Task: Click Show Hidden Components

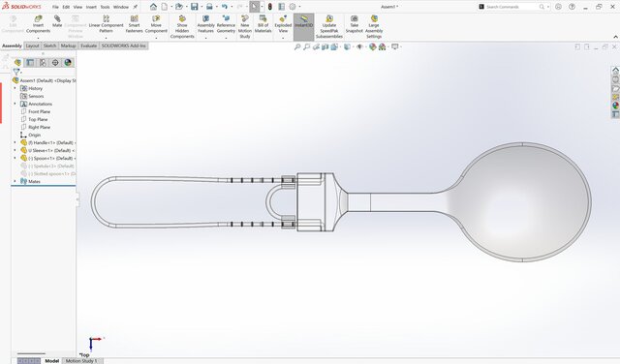Action: coord(182,27)
